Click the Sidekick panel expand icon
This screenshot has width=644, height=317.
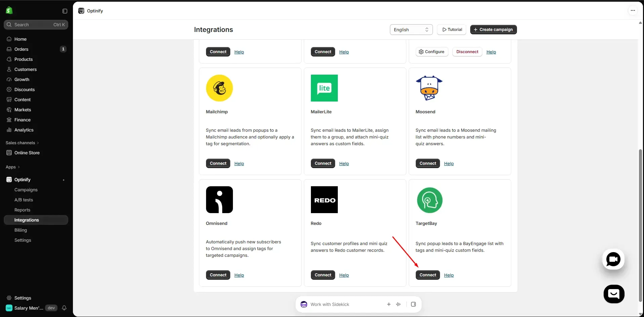(x=413, y=304)
